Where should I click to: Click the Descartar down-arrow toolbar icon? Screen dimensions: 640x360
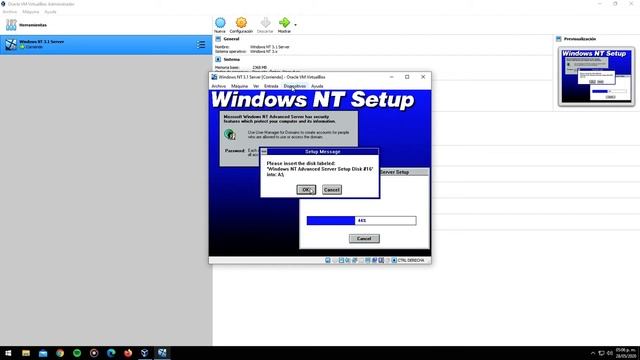265,22
